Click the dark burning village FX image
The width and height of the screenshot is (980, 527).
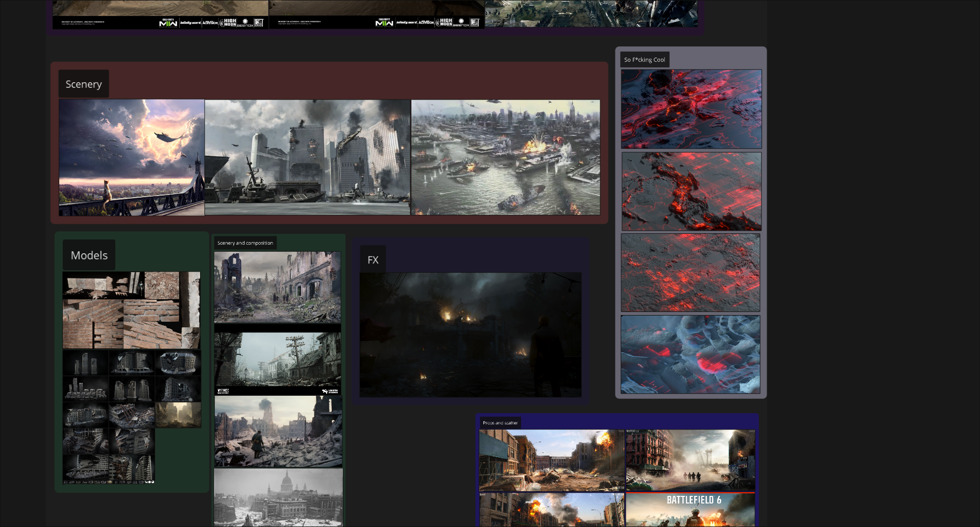(x=471, y=335)
